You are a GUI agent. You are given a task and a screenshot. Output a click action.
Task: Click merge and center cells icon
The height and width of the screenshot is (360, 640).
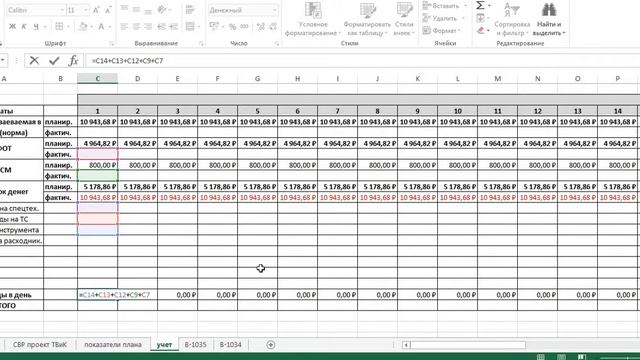coord(190,27)
